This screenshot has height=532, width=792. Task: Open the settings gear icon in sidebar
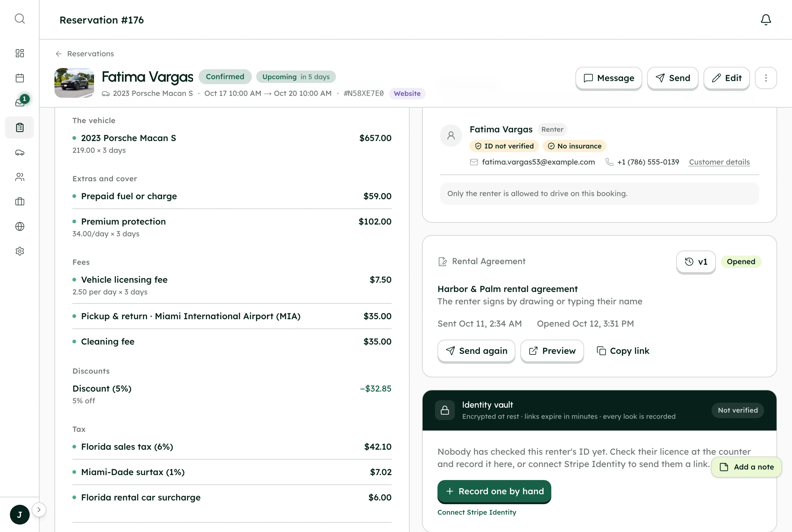(20, 251)
